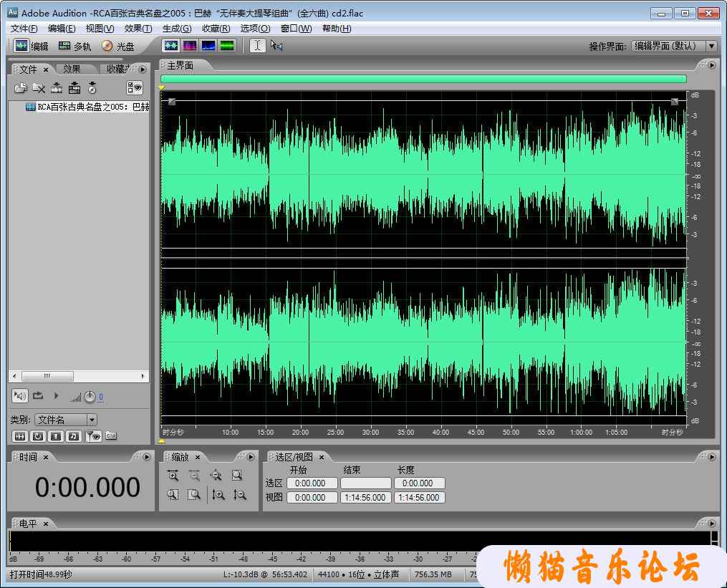This screenshot has width=727, height=588.
Task: Toggle Show Loop Files filter button
Action: pyautogui.click(x=38, y=436)
